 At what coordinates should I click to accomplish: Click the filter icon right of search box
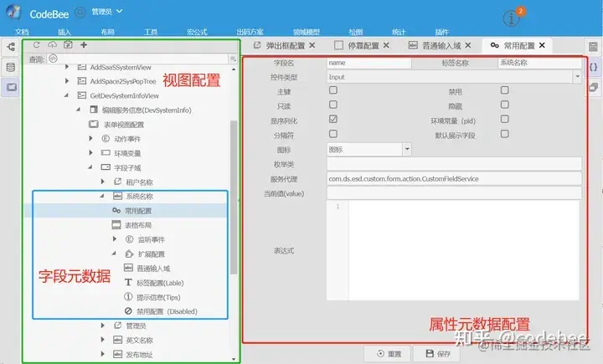click(x=233, y=59)
